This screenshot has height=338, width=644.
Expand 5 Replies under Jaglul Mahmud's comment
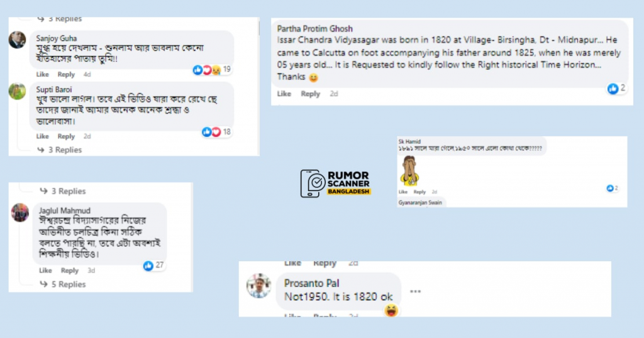point(63,284)
